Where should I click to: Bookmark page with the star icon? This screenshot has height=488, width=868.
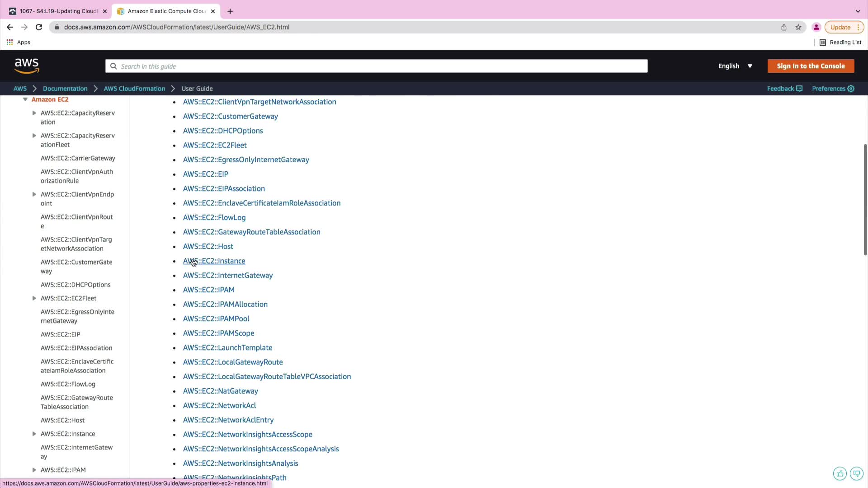(798, 27)
